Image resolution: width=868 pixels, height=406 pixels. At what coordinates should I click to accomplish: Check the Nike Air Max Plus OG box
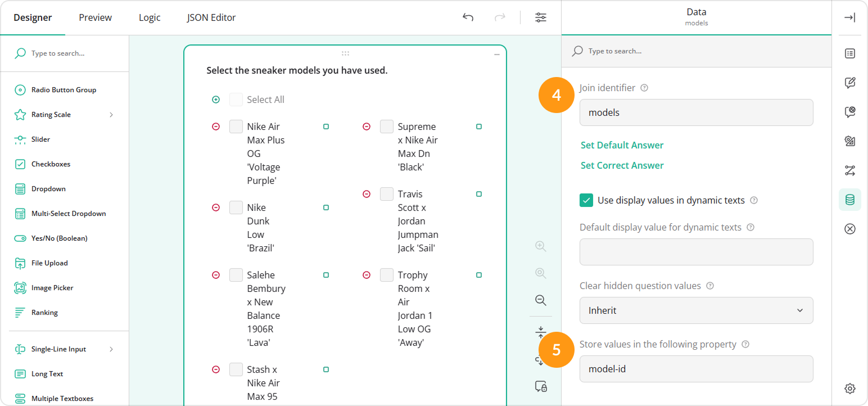(236, 127)
